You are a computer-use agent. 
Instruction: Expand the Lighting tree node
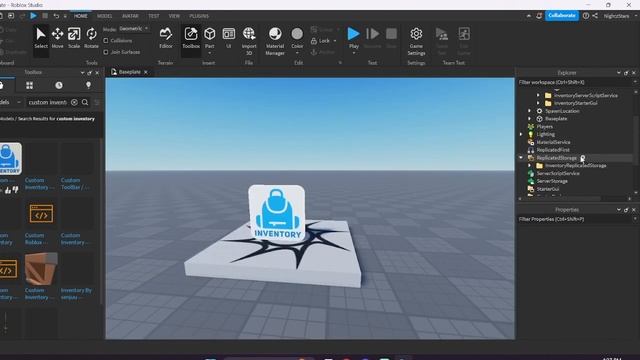click(521, 134)
